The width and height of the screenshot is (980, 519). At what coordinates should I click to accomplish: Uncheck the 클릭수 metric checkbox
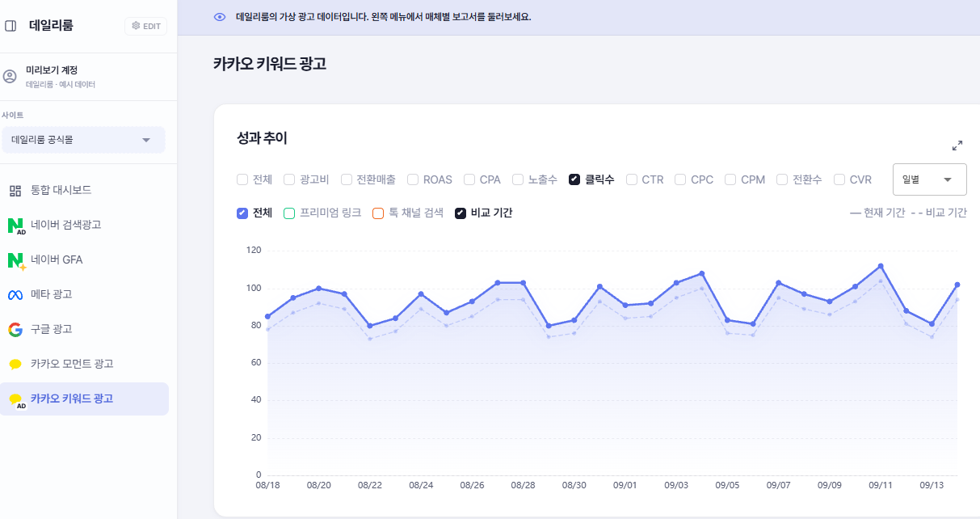point(574,179)
